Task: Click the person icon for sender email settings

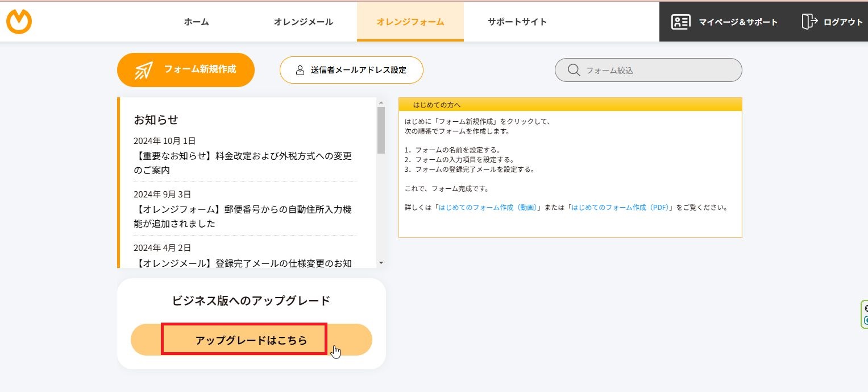Action: pyautogui.click(x=300, y=70)
